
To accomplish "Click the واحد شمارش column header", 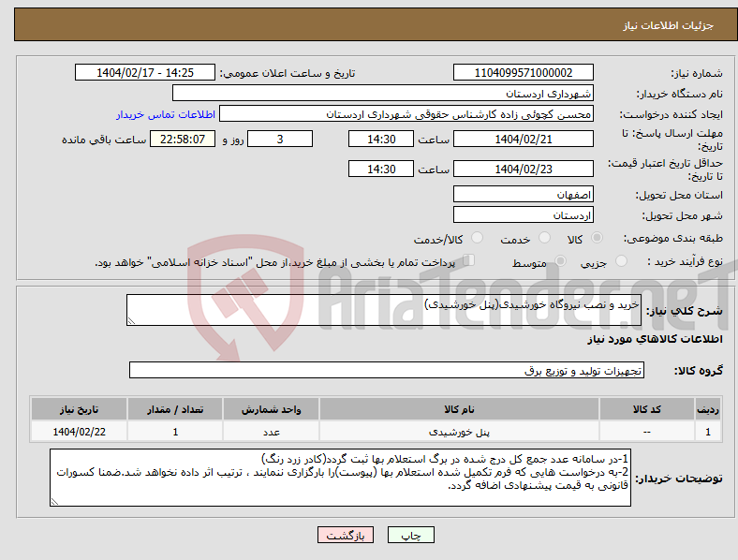I will coord(271,409).
